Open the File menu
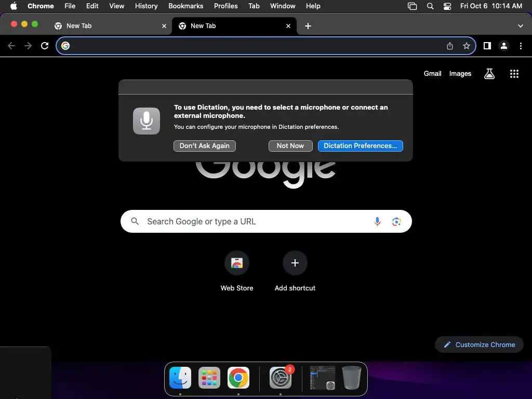This screenshot has width=532, height=399. (70, 6)
